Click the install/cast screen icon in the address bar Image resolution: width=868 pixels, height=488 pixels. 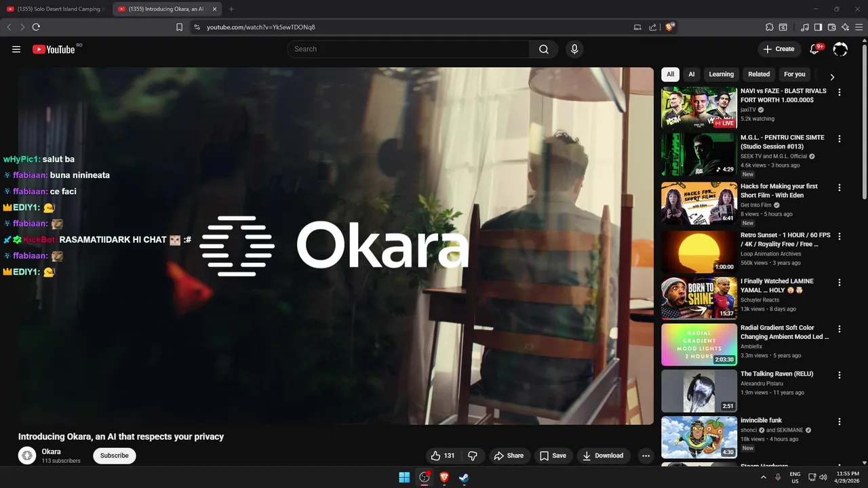click(637, 27)
